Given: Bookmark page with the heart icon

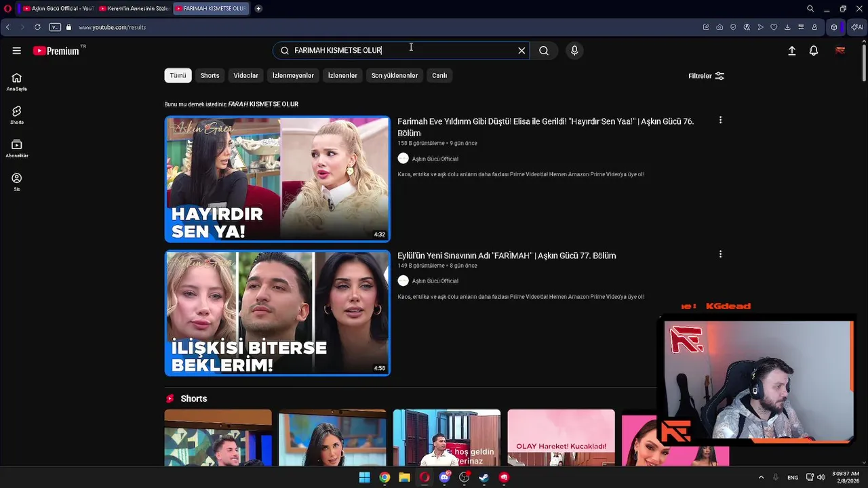Looking at the screenshot, I should (x=774, y=27).
